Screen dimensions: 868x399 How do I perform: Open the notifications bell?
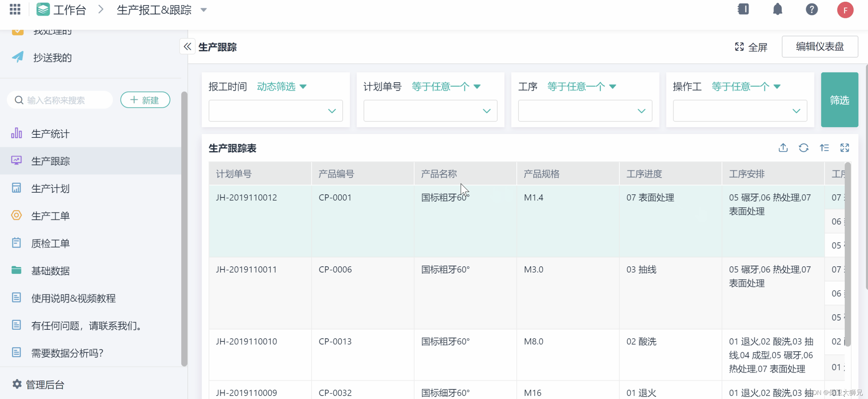[x=778, y=9]
